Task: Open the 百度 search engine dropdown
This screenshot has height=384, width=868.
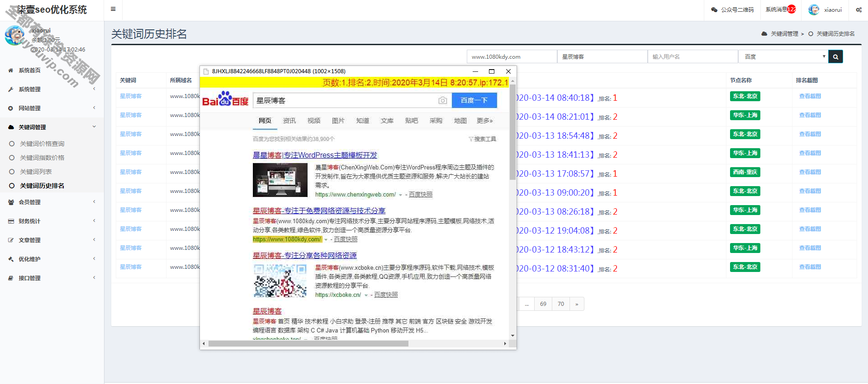Action: coord(783,56)
